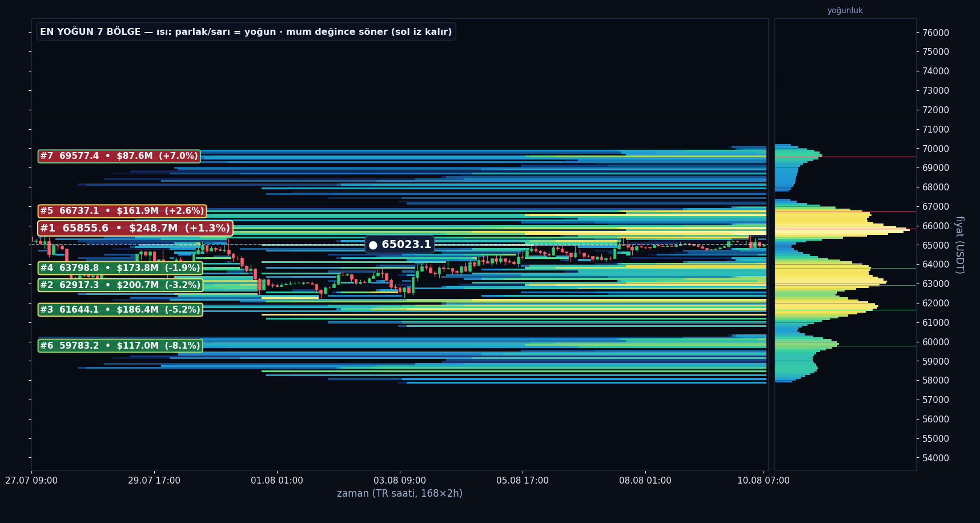Click the 62000 price tick label
The height and width of the screenshot is (523, 980).
[935, 303]
